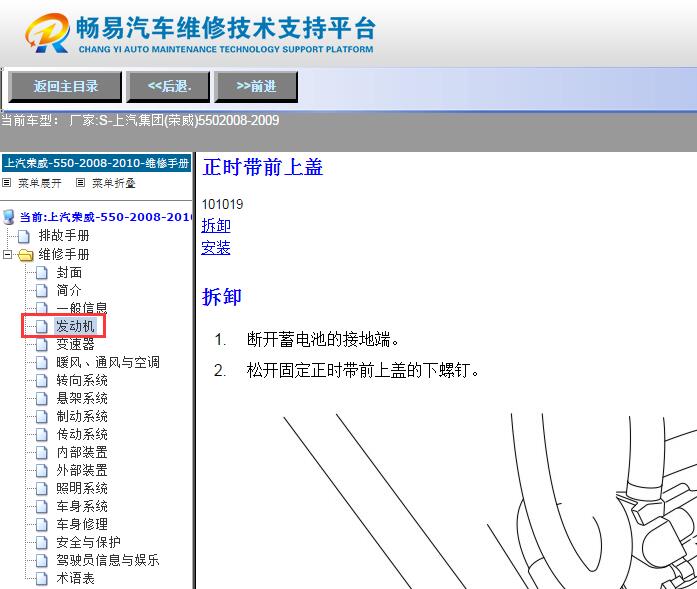
Task: Open the 传动系统 tree item
Action: 82,434
